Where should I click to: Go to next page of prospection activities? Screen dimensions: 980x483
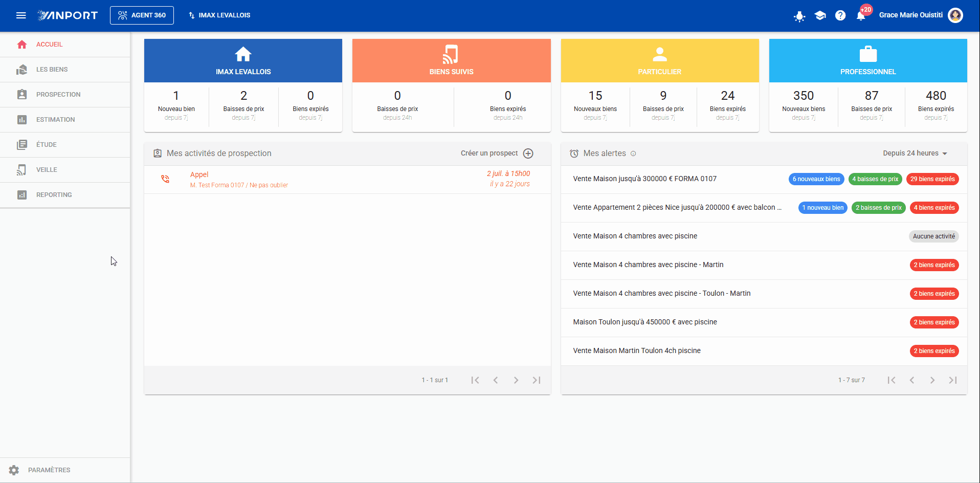[x=516, y=380]
